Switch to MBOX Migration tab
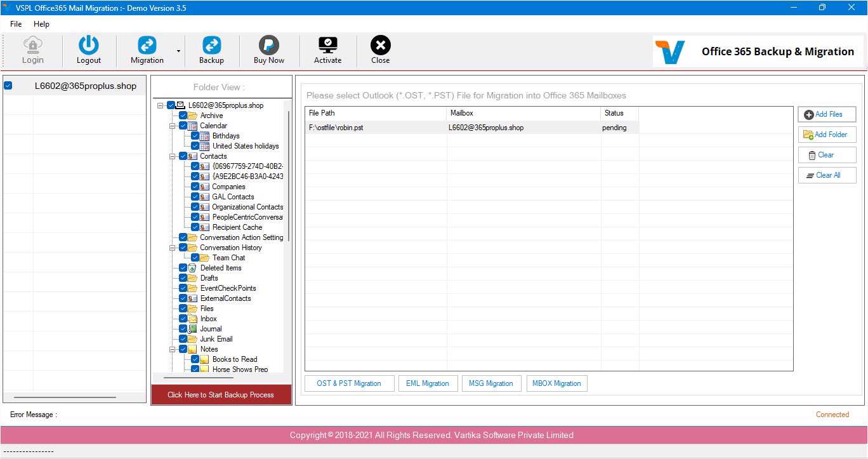This screenshot has height=459, width=868. [556, 383]
